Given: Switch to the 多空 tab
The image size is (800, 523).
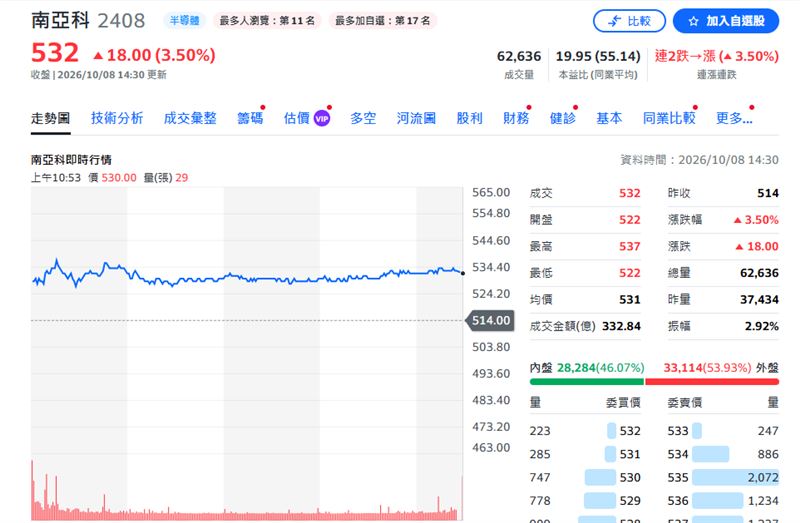Looking at the screenshot, I should click(363, 118).
